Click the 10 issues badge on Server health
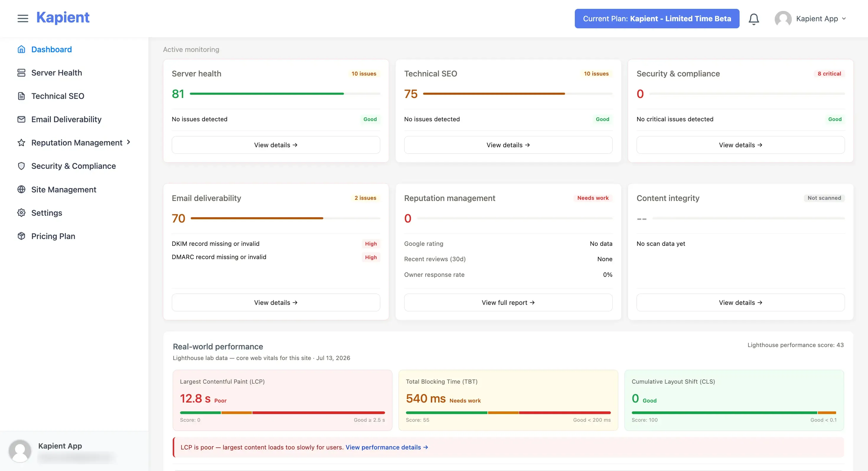This screenshot has width=868, height=471. [364, 73]
